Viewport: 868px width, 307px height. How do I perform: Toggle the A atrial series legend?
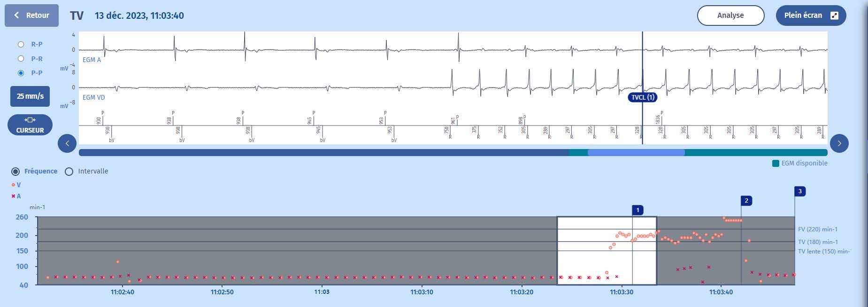[16, 197]
